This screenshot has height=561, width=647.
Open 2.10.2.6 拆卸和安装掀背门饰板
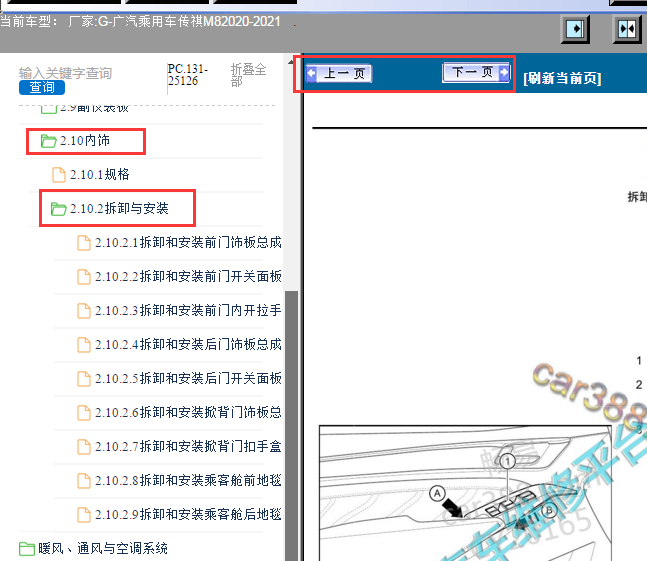tap(188, 412)
